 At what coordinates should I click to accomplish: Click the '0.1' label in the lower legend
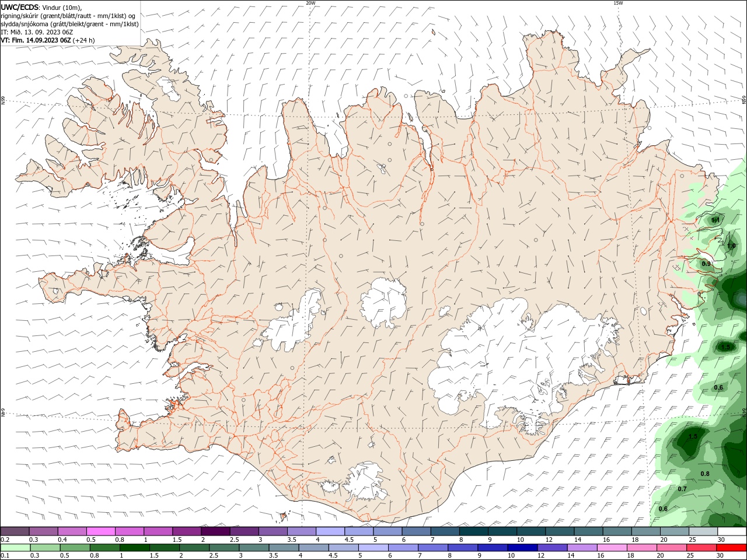5,556
